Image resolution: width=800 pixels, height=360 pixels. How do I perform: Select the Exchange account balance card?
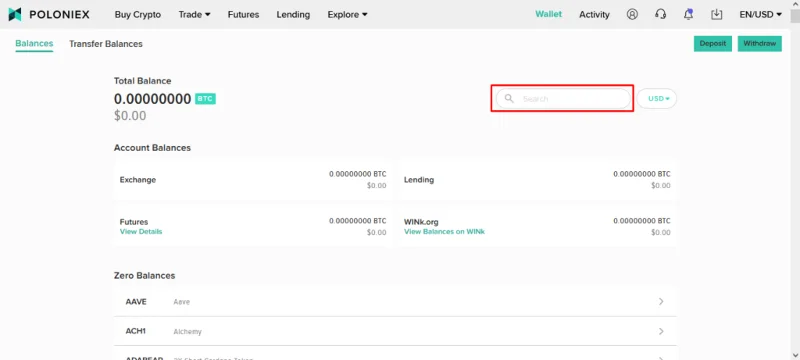click(x=253, y=179)
